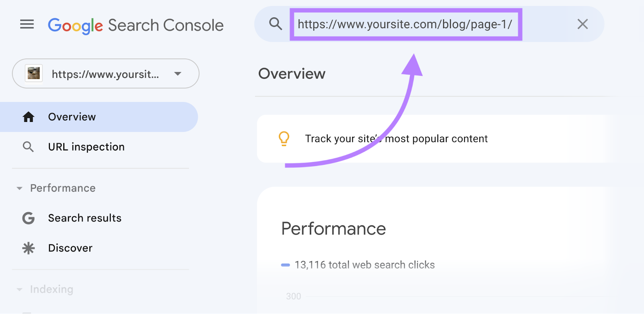This screenshot has height=314, width=644.
Task: Click the search icon in the inspection bar
Action: [275, 24]
